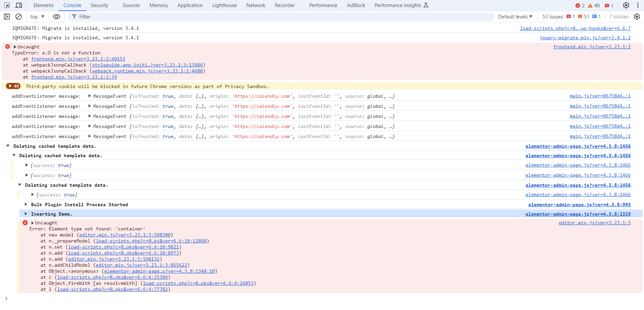
Task: Open the Security tab
Action: [99, 5]
